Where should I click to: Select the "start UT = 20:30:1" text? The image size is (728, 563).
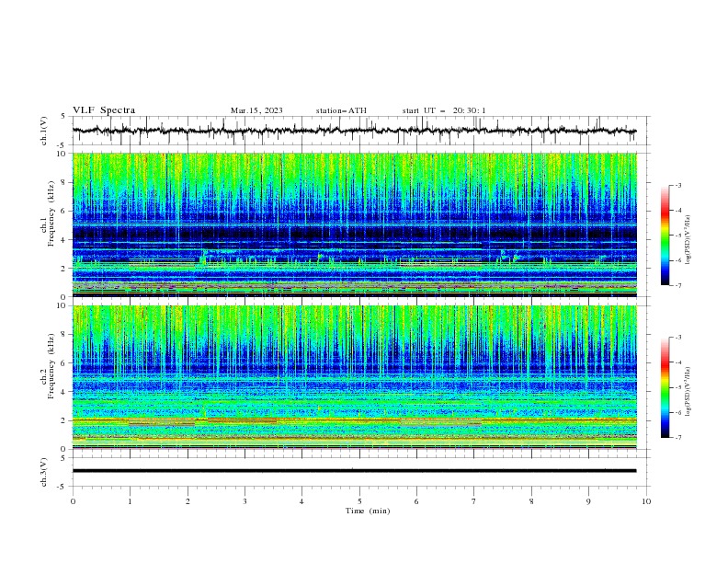[x=444, y=110]
